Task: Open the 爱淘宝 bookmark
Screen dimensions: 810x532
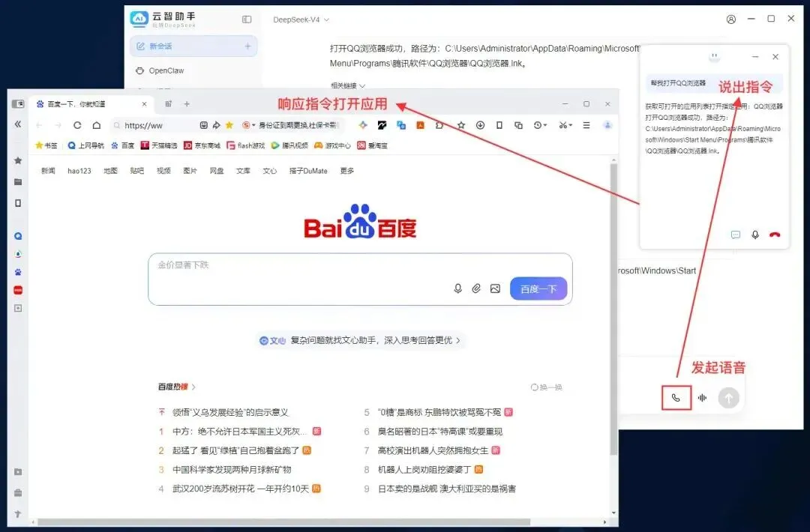Action: [x=373, y=145]
